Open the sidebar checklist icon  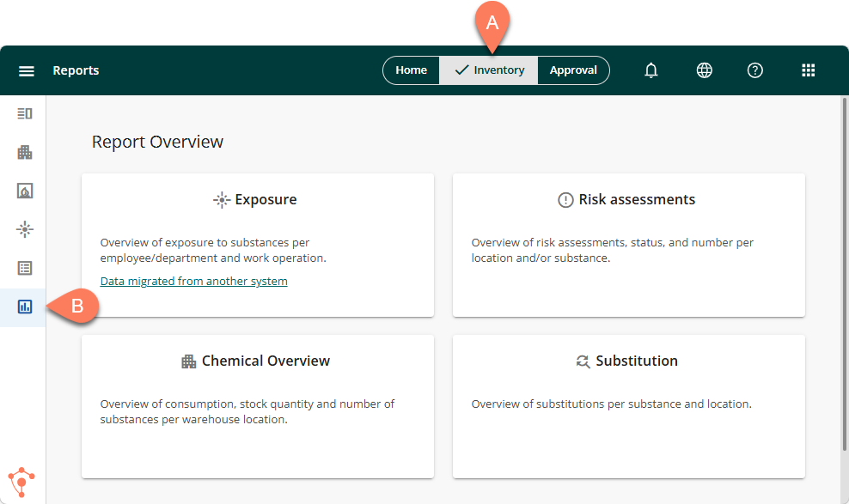25,268
